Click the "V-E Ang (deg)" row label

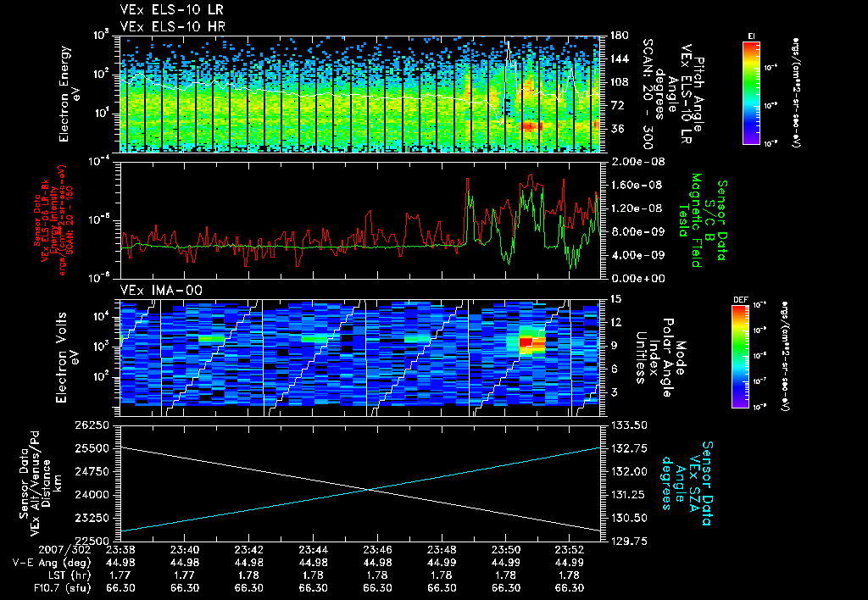click(52, 563)
